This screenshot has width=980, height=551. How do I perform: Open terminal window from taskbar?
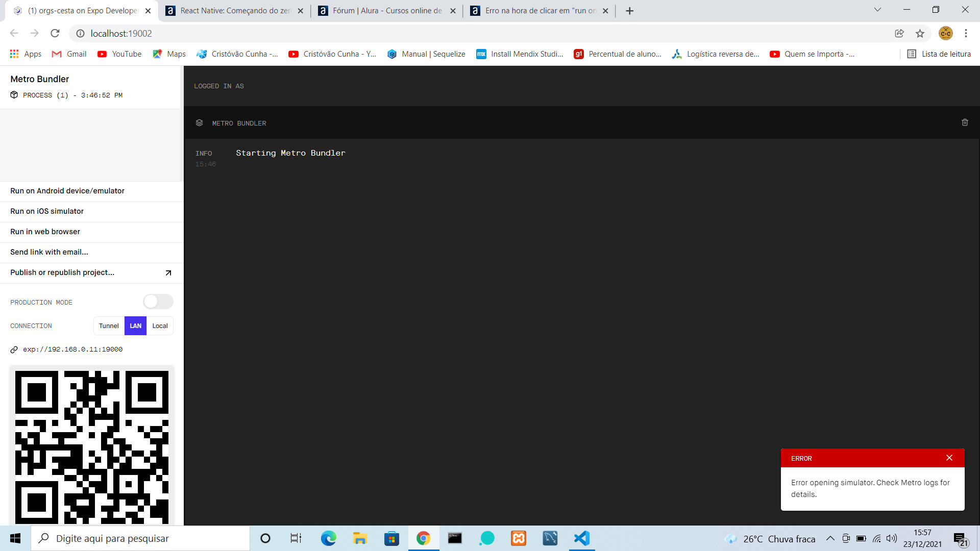coord(455,538)
